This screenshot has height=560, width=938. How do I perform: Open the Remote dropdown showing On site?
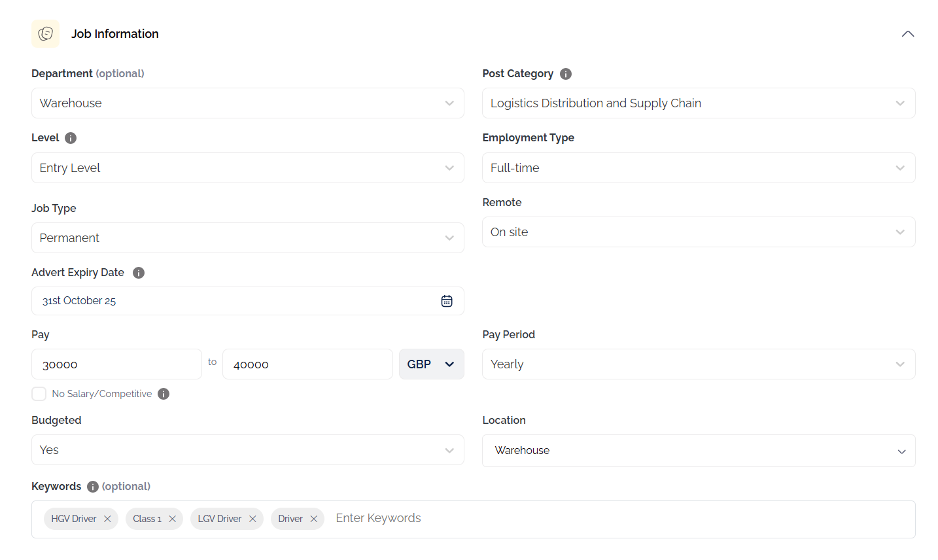pyautogui.click(x=698, y=232)
